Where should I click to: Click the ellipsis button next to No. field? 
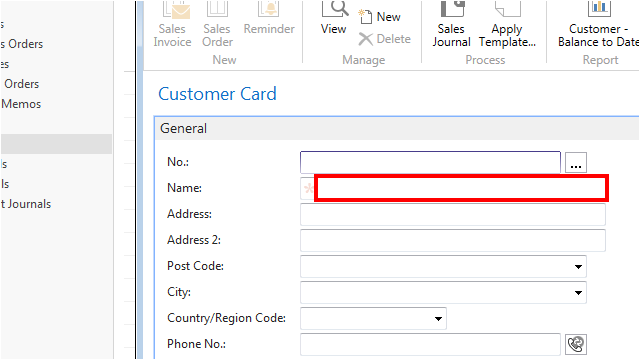coord(576,162)
